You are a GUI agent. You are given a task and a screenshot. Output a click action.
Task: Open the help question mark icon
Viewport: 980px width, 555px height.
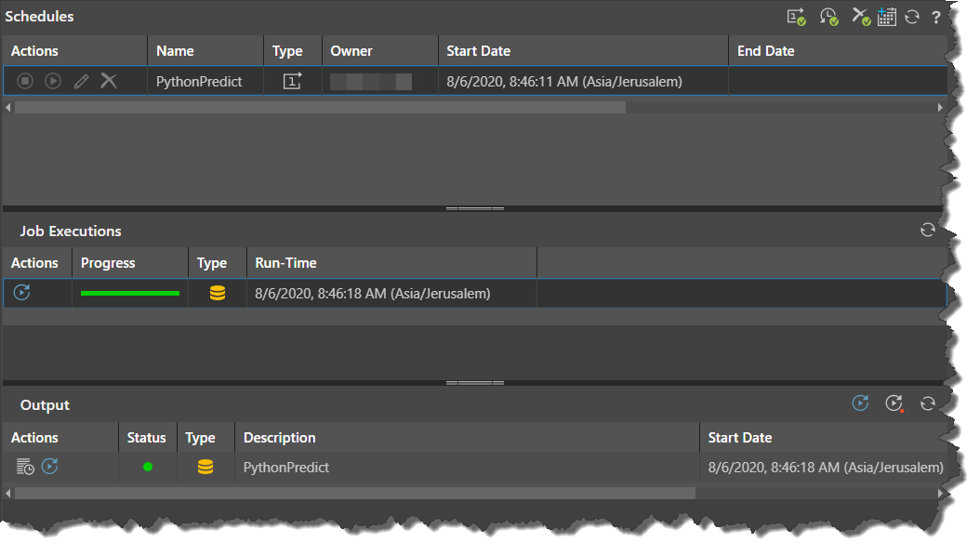(x=936, y=17)
